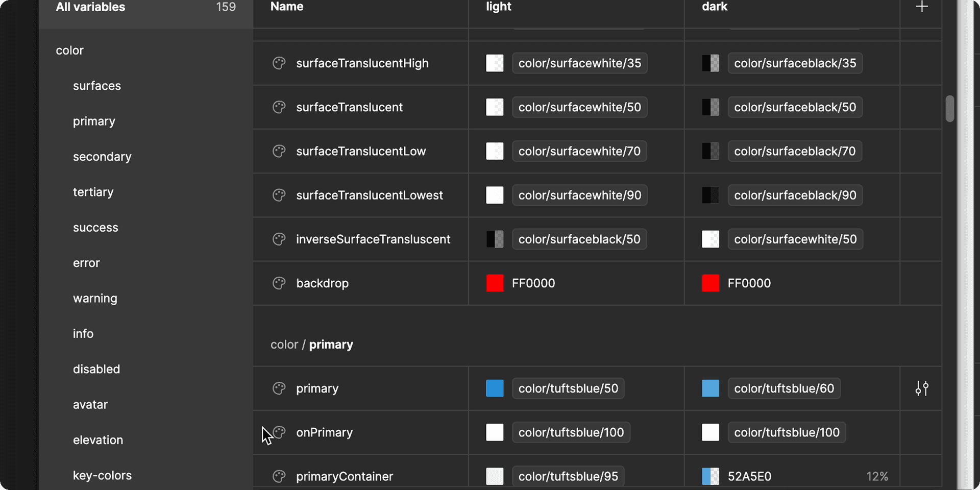This screenshot has width=980, height=490.
Task: Click the color type icon next to surfaceTranslucentHigh
Action: [x=279, y=63]
